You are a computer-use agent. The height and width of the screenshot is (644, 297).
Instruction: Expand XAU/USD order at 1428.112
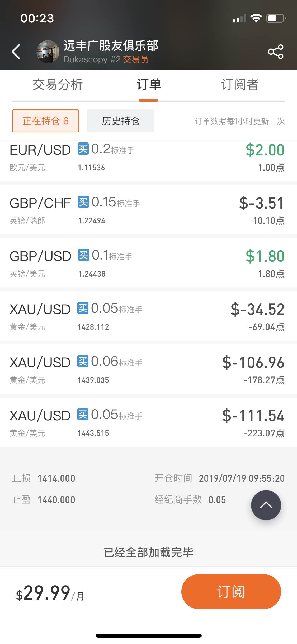pyautogui.click(x=148, y=316)
